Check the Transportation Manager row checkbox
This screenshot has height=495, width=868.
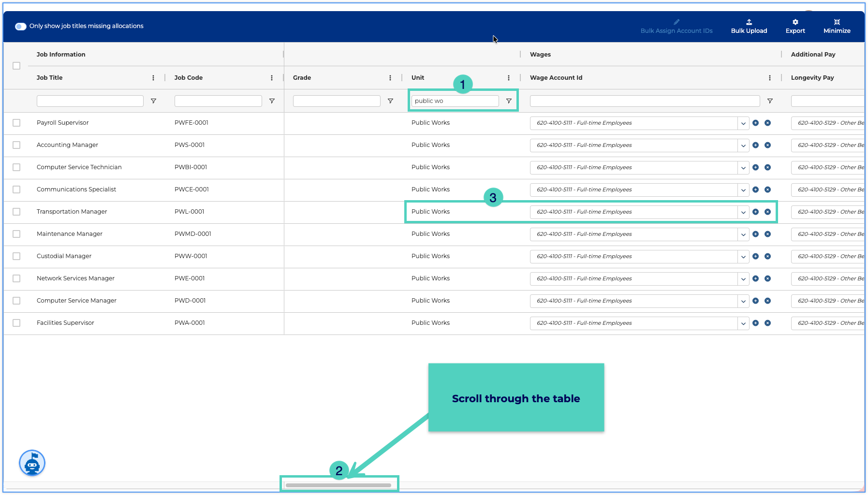(16, 212)
